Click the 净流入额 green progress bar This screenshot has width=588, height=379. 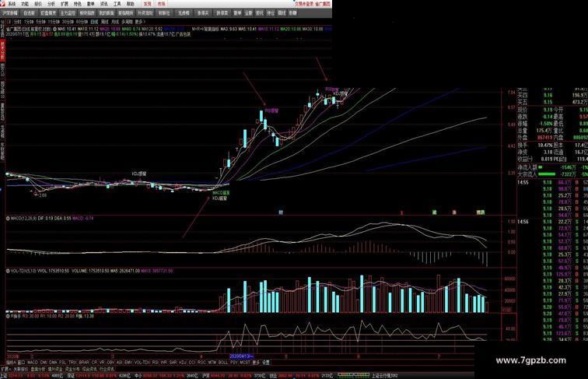coord(541,167)
